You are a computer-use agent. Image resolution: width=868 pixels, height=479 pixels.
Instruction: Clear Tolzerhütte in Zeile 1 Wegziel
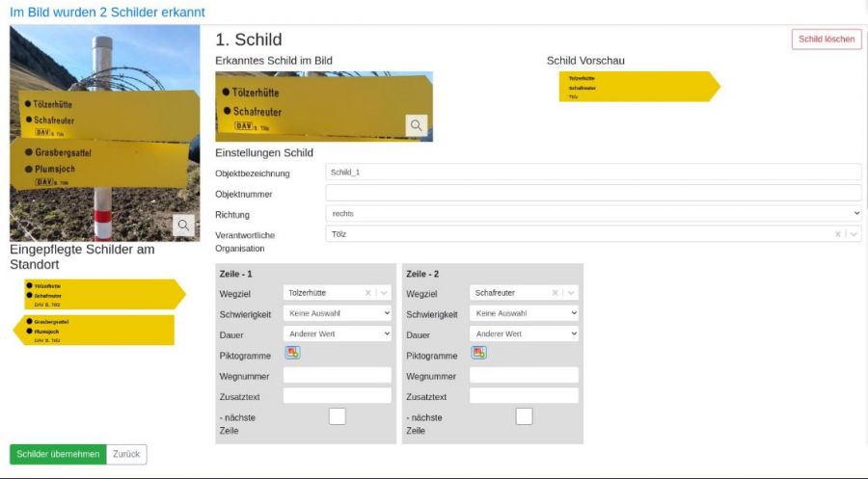tap(367, 293)
